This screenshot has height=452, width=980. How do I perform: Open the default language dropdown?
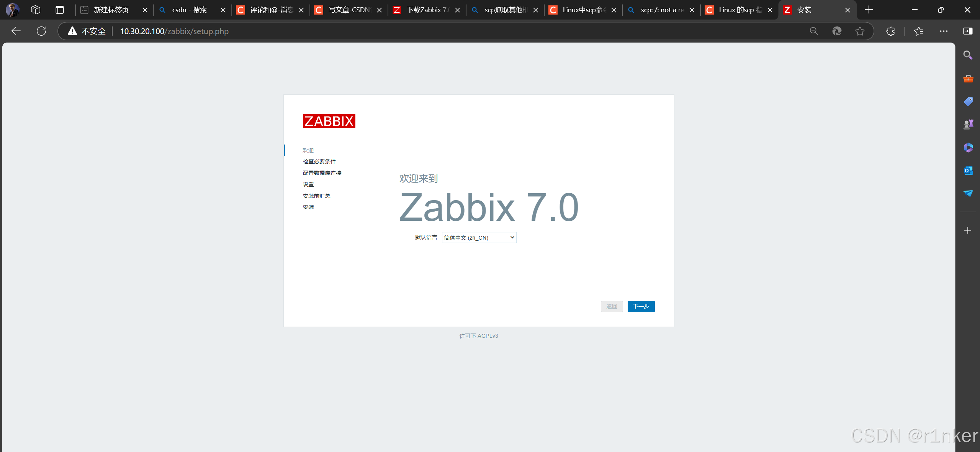click(512, 237)
